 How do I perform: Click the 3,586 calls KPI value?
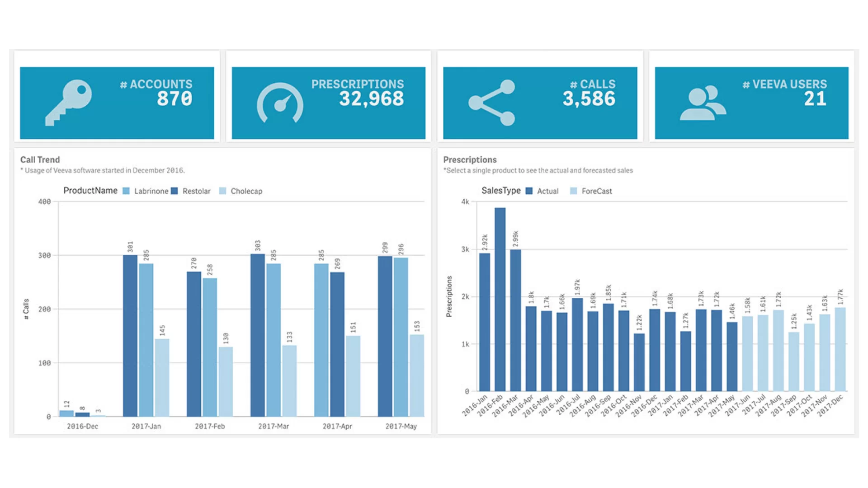coord(589,99)
